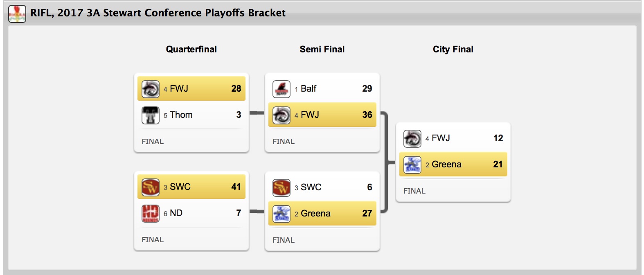
Task: Open the Balf team link
Action: [308, 89]
